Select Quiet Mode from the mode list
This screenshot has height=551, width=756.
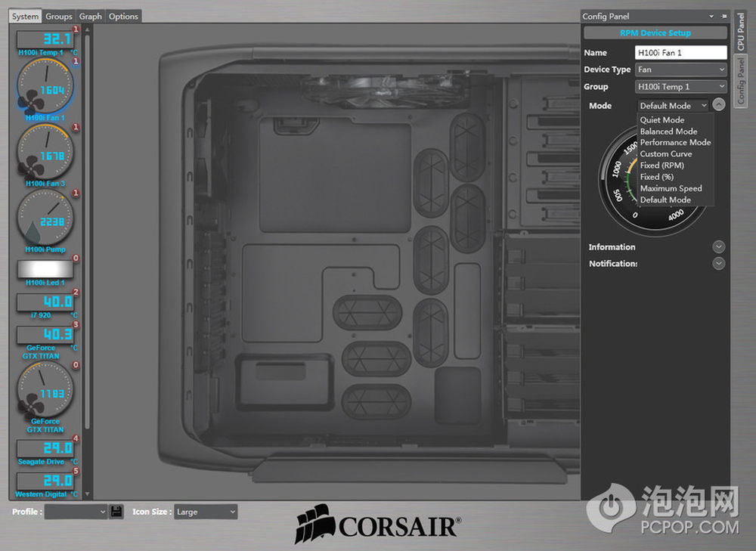tap(662, 120)
